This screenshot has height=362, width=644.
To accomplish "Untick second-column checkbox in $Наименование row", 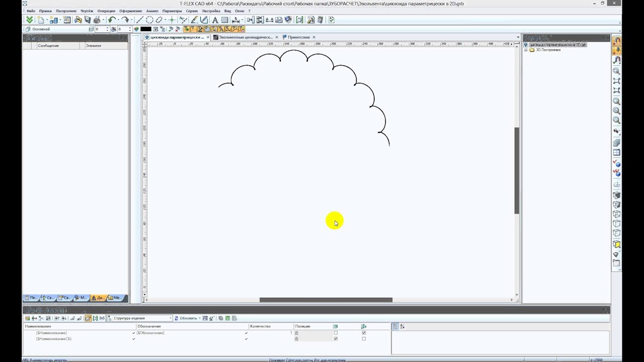I will click(364, 333).
